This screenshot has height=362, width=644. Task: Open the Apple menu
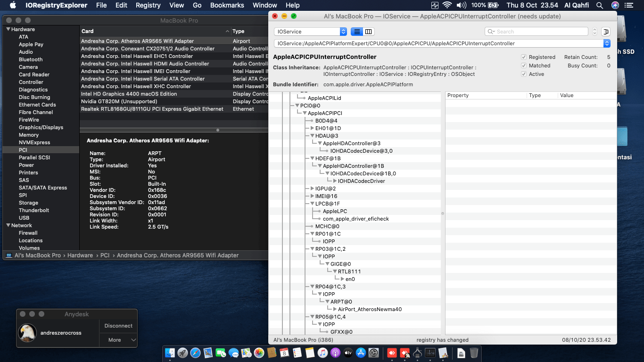13,5
